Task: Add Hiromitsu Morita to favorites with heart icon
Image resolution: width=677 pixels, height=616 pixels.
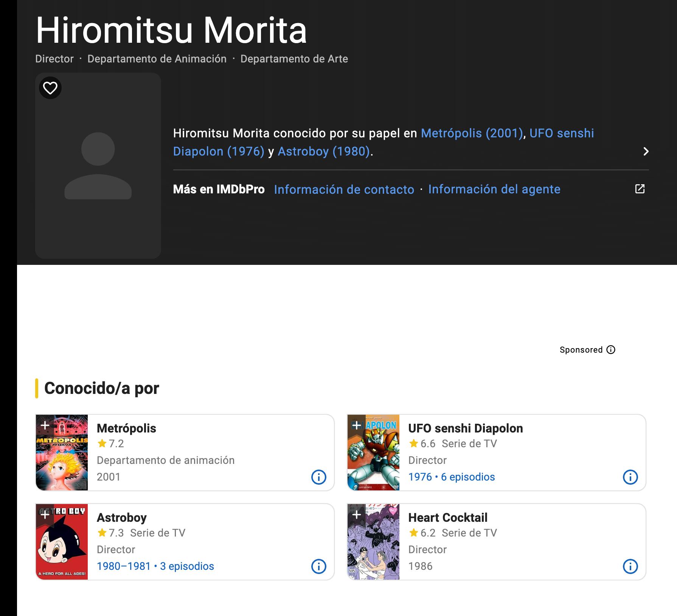Action: (x=50, y=88)
